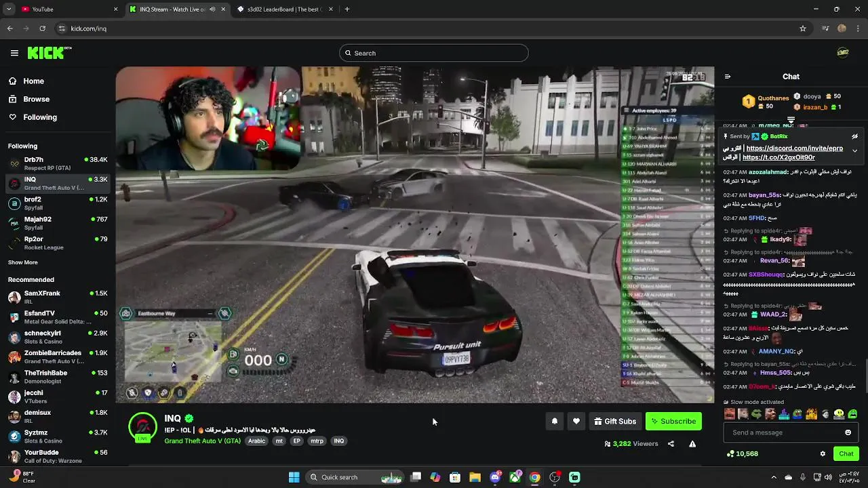Expand the gift leaderboard handle
Viewport: 868px width, 488px height.
(791, 120)
